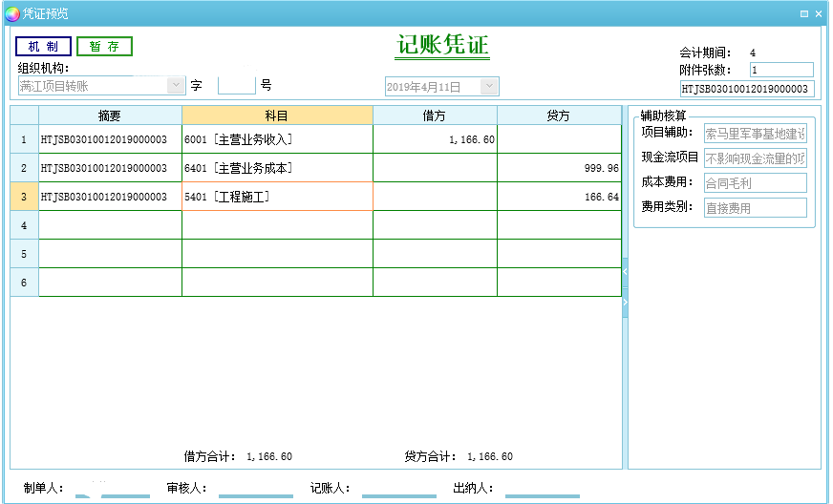Click the 现金流项目 field
The image size is (833, 504).
coord(755,157)
